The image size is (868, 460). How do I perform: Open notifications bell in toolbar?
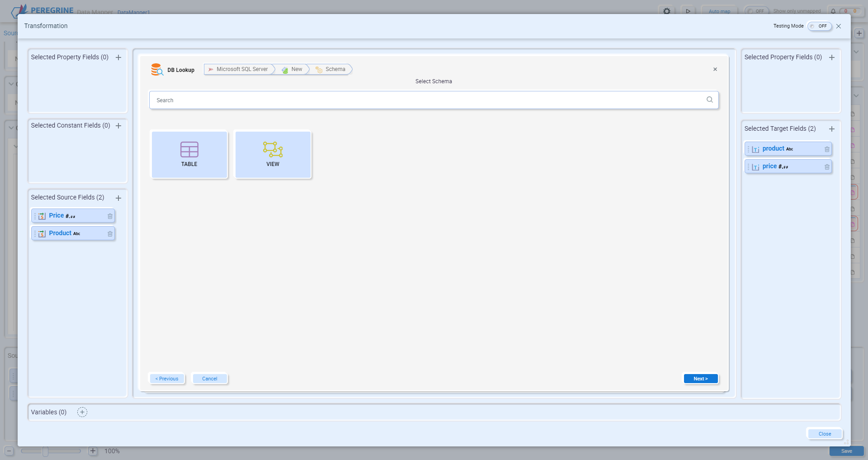click(x=833, y=11)
